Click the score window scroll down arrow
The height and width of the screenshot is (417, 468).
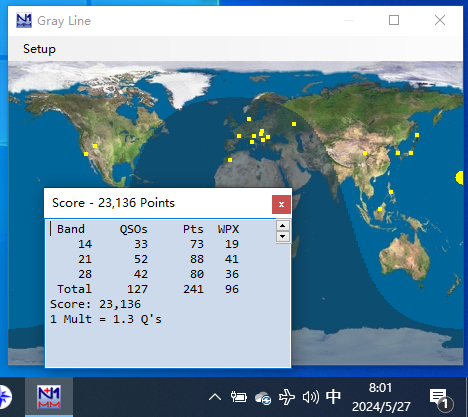(x=283, y=237)
